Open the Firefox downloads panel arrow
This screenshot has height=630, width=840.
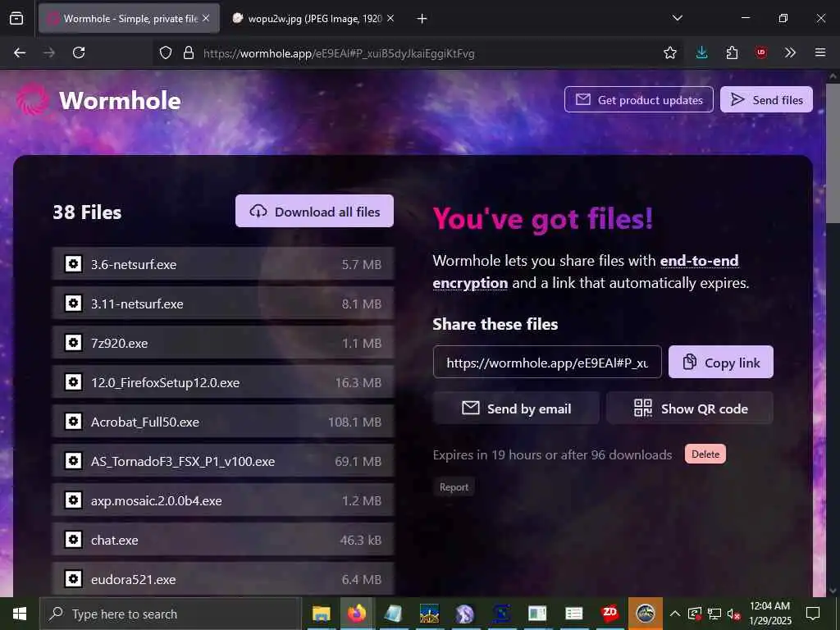coord(701,52)
